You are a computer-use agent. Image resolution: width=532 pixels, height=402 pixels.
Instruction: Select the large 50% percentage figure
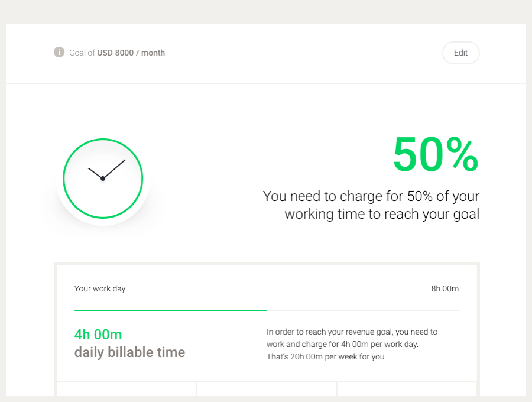[x=436, y=155]
